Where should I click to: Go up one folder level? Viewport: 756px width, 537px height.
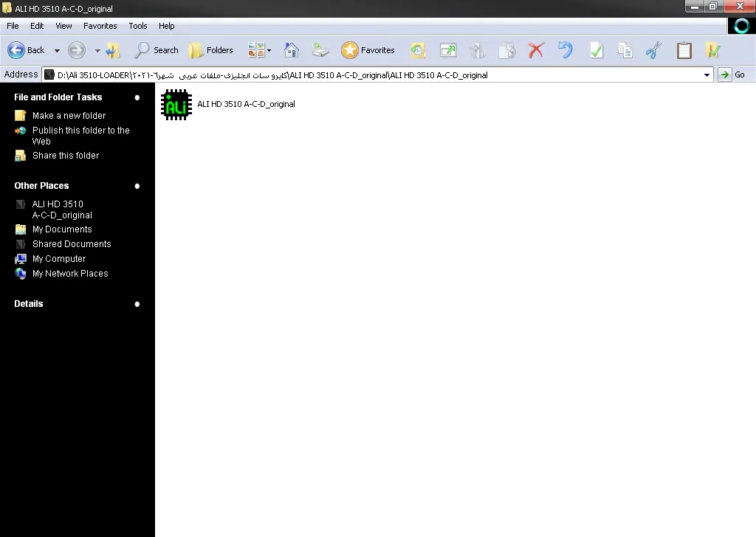113,50
